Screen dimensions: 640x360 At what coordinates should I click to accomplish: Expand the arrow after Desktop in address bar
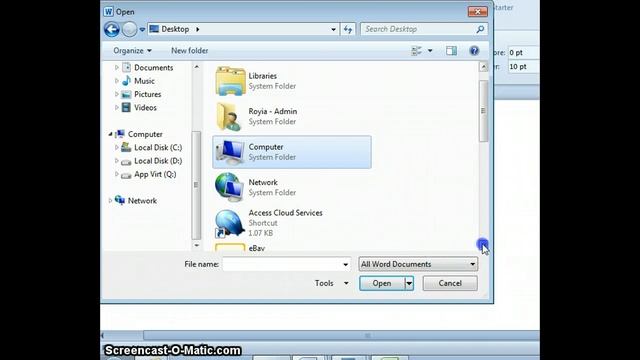pyautogui.click(x=198, y=29)
